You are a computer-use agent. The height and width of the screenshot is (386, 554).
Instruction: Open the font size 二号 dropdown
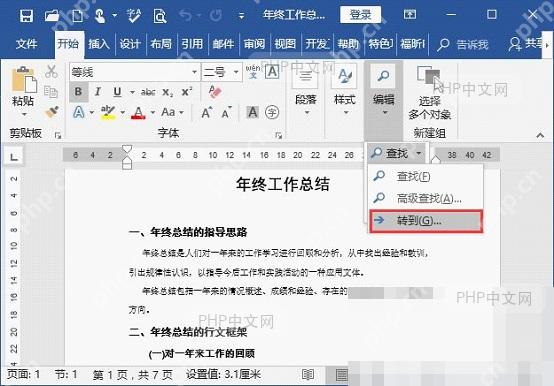(x=236, y=72)
